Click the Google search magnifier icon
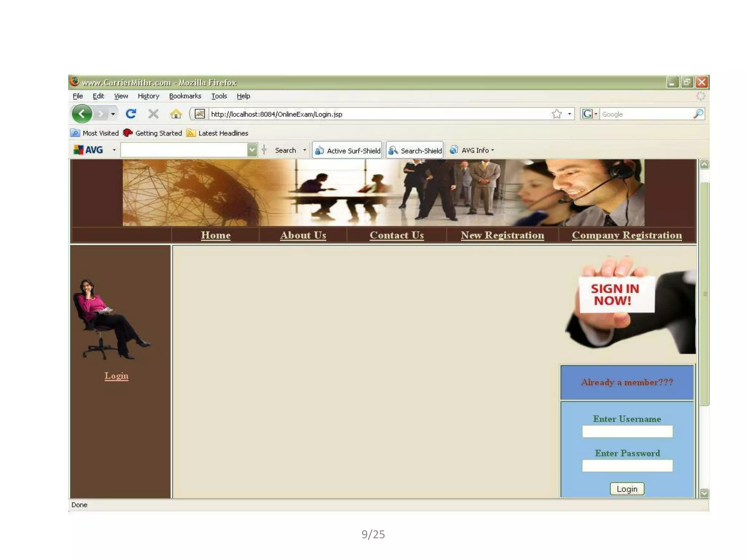This screenshot has width=747, height=560. point(698,114)
